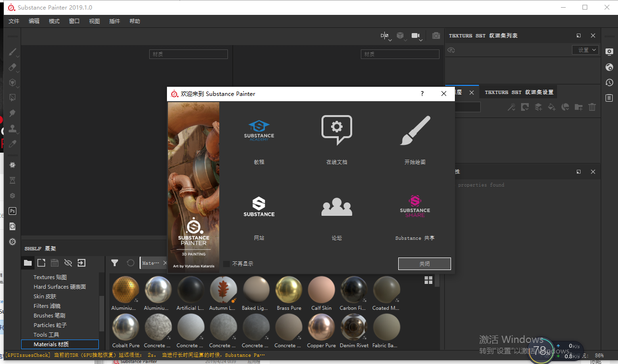This screenshot has width=618, height=364.
Task: Select the Brass Pure material thumbnail
Action: pyautogui.click(x=289, y=290)
